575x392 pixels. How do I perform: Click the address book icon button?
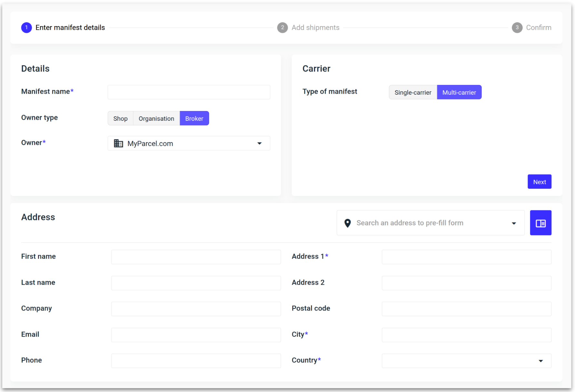540,223
